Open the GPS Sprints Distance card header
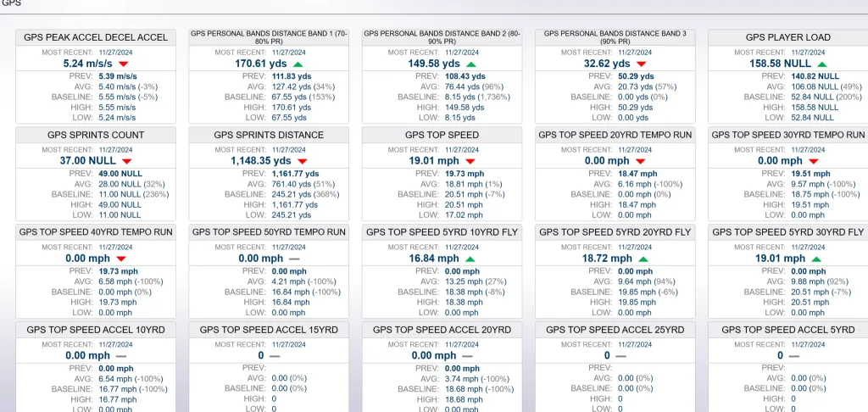The image size is (868, 412). click(x=269, y=135)
